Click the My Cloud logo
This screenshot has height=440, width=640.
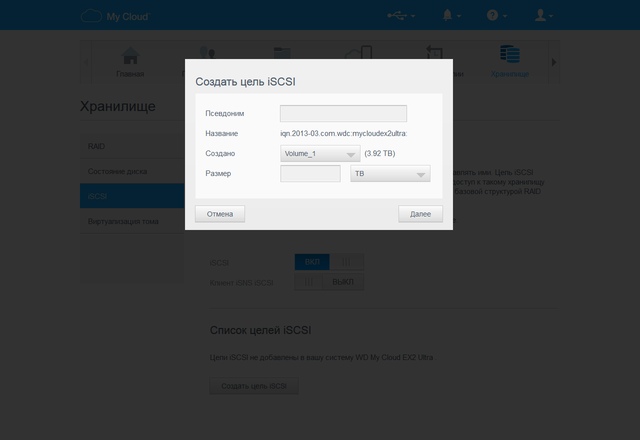[116, 16]
